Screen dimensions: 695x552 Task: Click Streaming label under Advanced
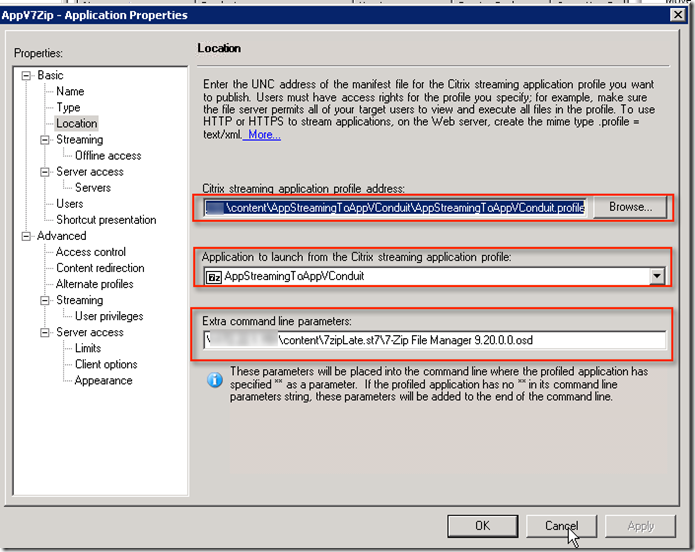(x=79, y=300)
